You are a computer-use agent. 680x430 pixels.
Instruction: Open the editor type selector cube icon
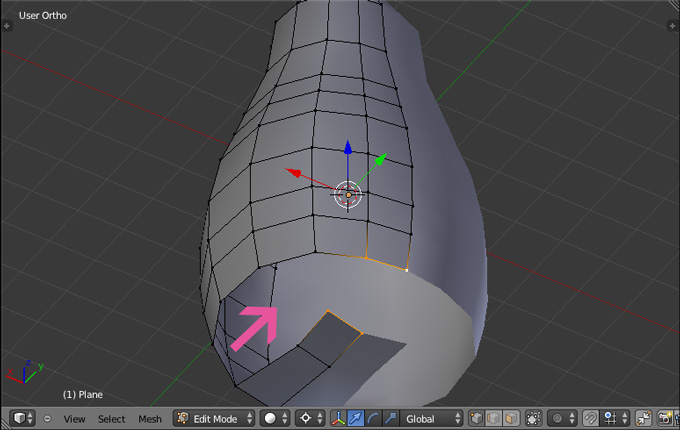point(22,418)
